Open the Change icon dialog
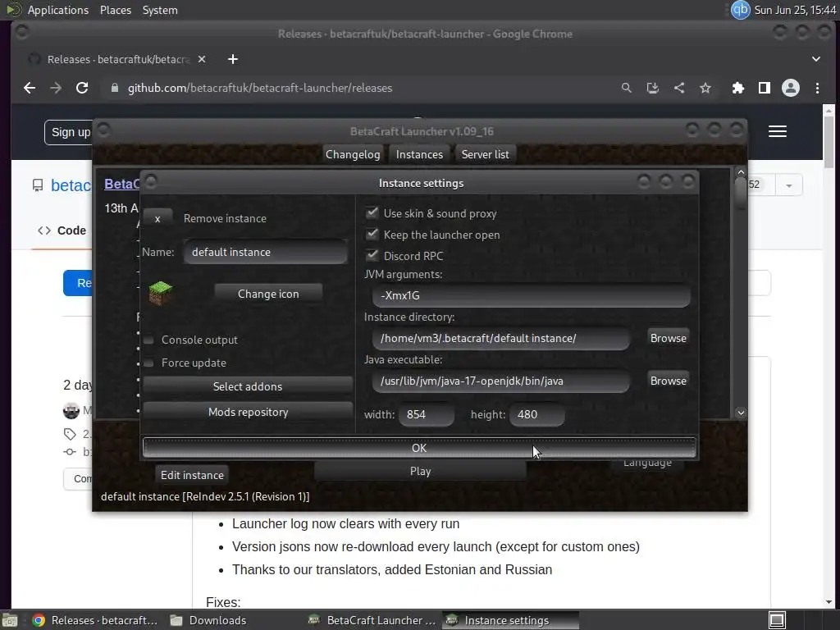This screenshot has width=840, height=630. 268,294
